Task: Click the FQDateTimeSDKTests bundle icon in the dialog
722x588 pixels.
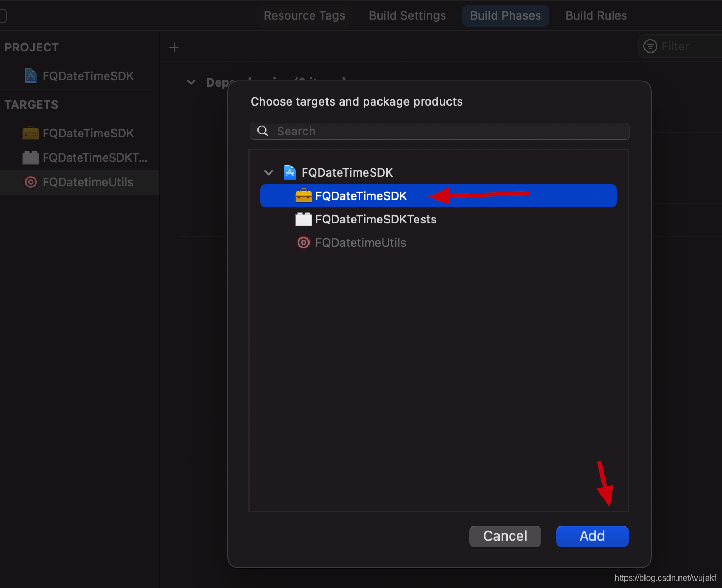Action: [304, 219]
